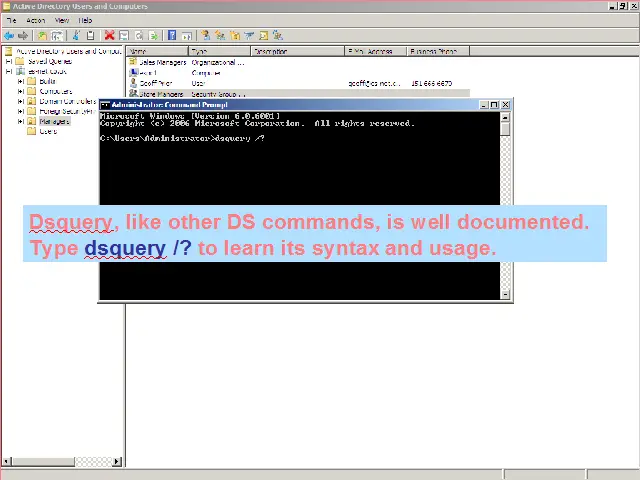Create a new group via toolbar icon
Image resolution: width=640 pixels, height=480 pixels.
220,36
